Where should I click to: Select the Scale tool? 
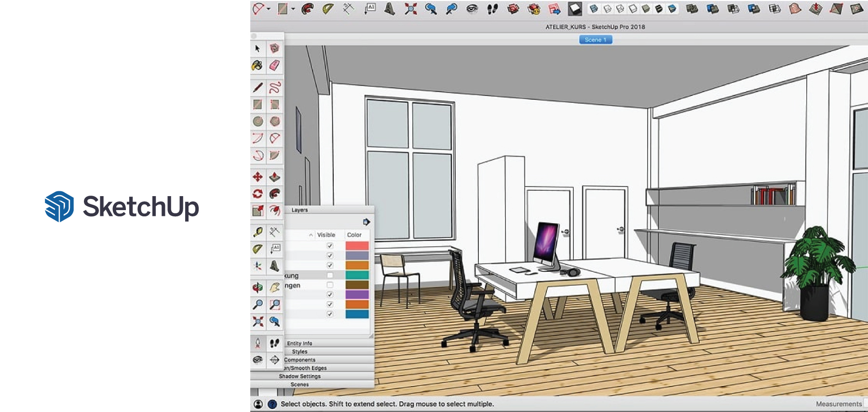(258, 211)
